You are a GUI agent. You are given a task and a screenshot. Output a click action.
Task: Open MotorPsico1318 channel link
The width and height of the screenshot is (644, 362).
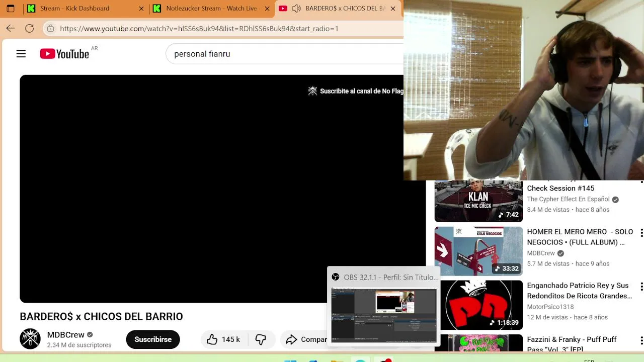[x=550, y=307]
